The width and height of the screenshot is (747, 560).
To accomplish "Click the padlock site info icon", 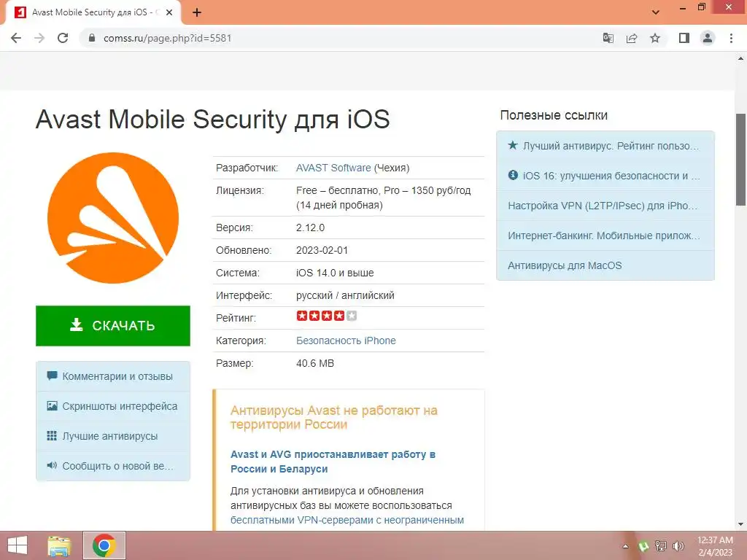I will pos(92,38).
